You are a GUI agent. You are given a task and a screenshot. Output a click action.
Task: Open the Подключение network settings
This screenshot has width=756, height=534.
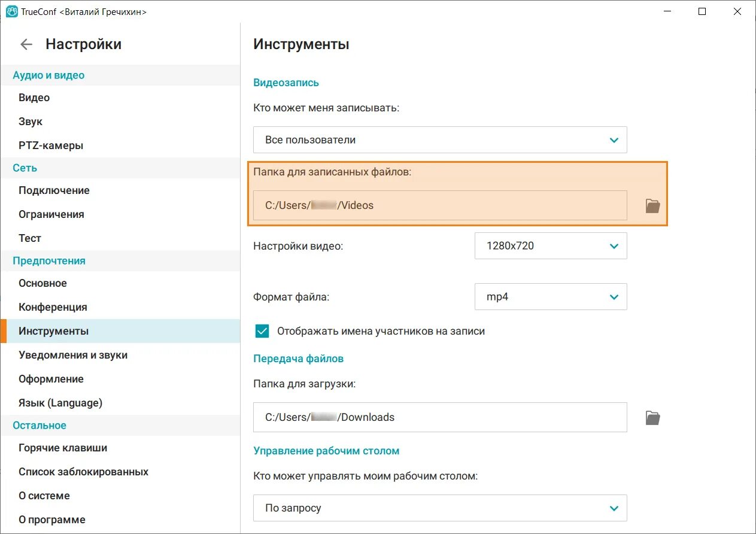pyautogui.click(x=54, y=190)
